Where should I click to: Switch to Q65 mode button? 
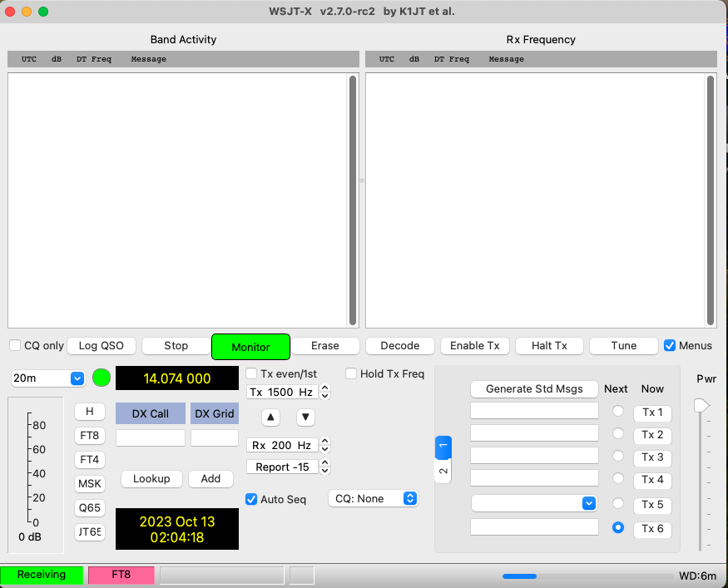pyautogui.click(x=90, y=508)
